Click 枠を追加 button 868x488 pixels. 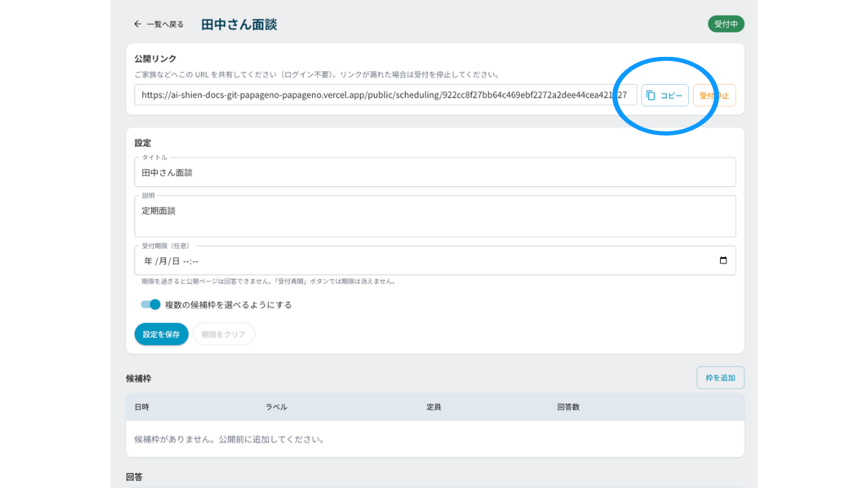(x=720, y=378)
